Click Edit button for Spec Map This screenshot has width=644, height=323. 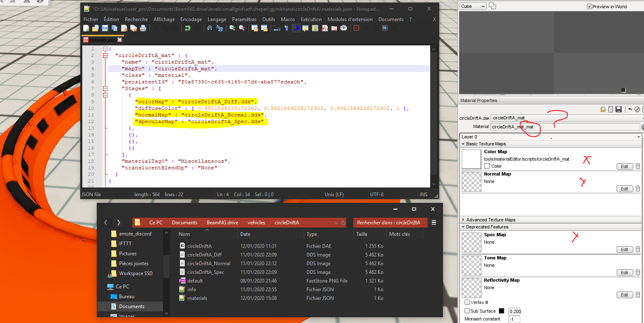625,249
